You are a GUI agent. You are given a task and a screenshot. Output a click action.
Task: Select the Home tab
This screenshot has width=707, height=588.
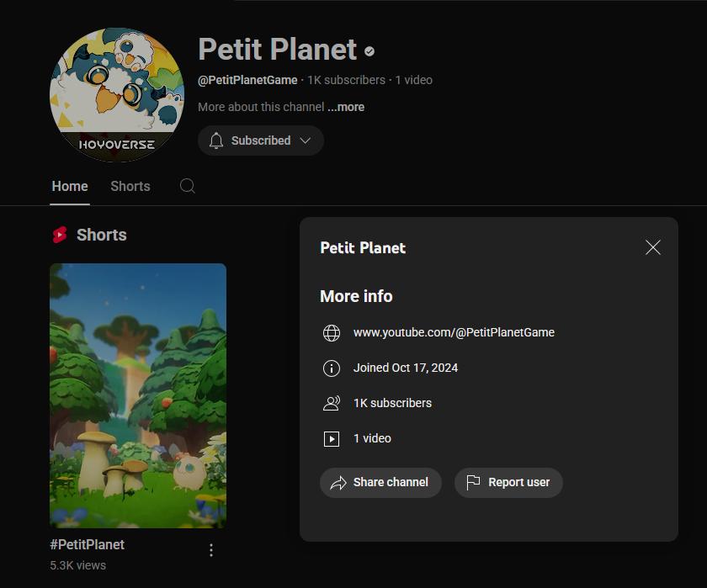(x=70, y=186)
